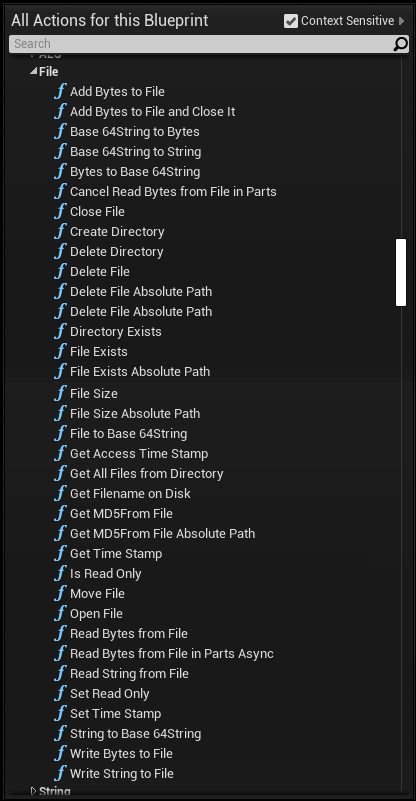Screen dimensions: 416x801
Task: Click the function icon beside Open File
Action: pos(60,614)
